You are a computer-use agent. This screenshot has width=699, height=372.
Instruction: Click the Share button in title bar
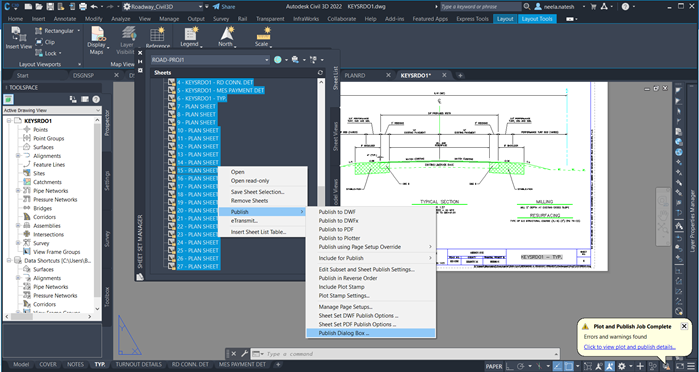224,7
